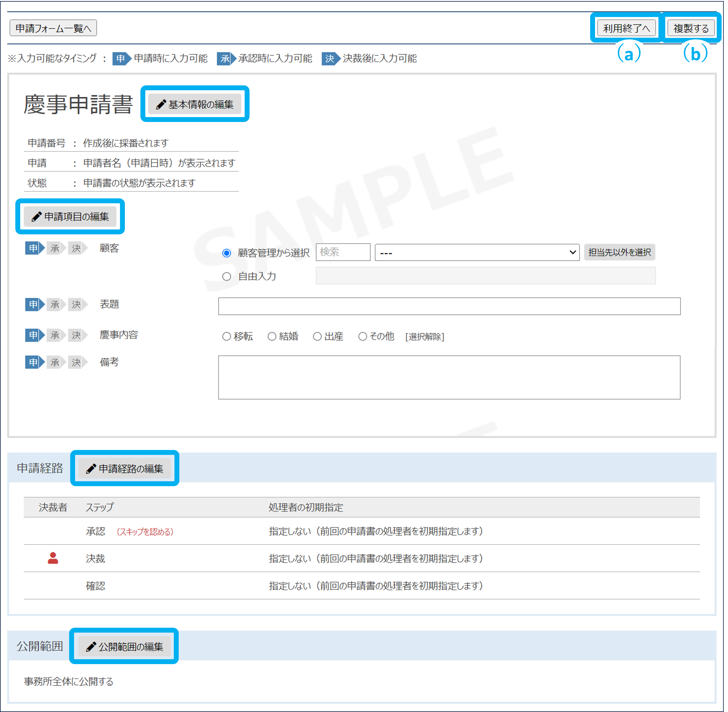This screenshot has width=728, height=712.
Task: Select the 自由入力 radio button
Action: coord(227,277)
